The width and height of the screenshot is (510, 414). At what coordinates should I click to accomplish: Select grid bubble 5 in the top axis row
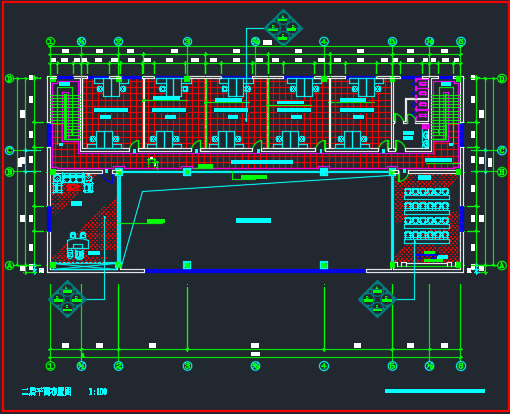[x=392, y=42]
